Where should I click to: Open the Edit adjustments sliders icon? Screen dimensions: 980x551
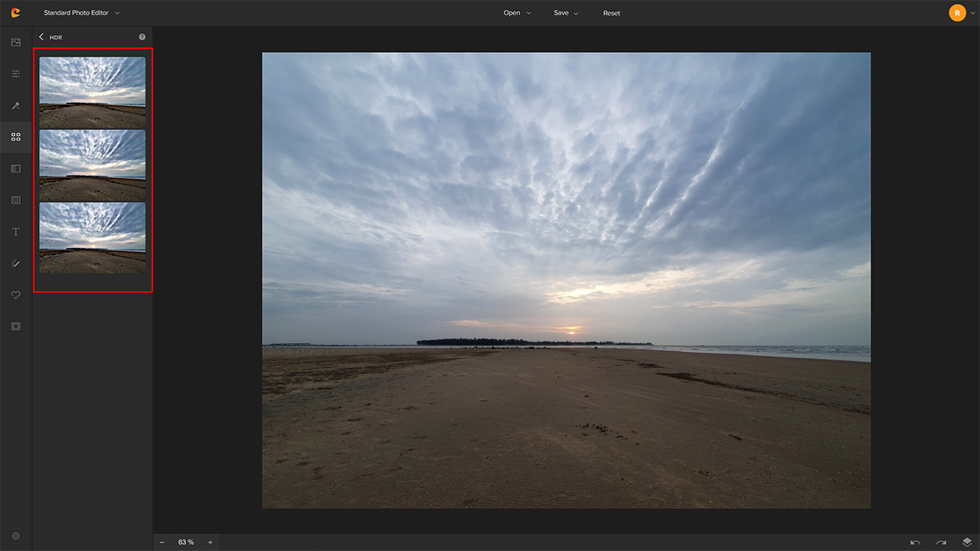(15, 74)
